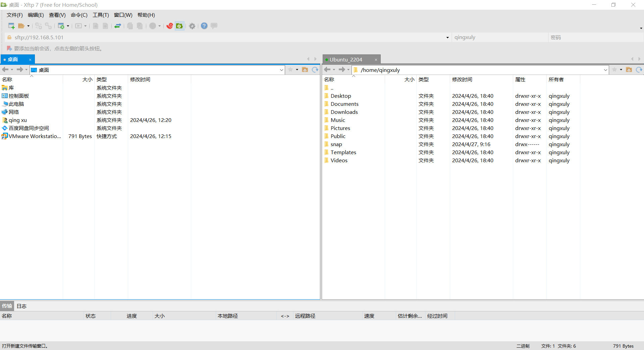Click the remote pane parent folder icon
Image resolution: width=644 pixels, height=350 pixels.
[629, 70]
